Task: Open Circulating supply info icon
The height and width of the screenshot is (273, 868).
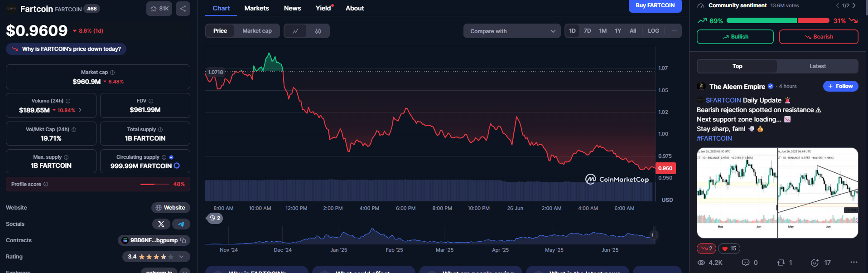Action: point(164,157)
